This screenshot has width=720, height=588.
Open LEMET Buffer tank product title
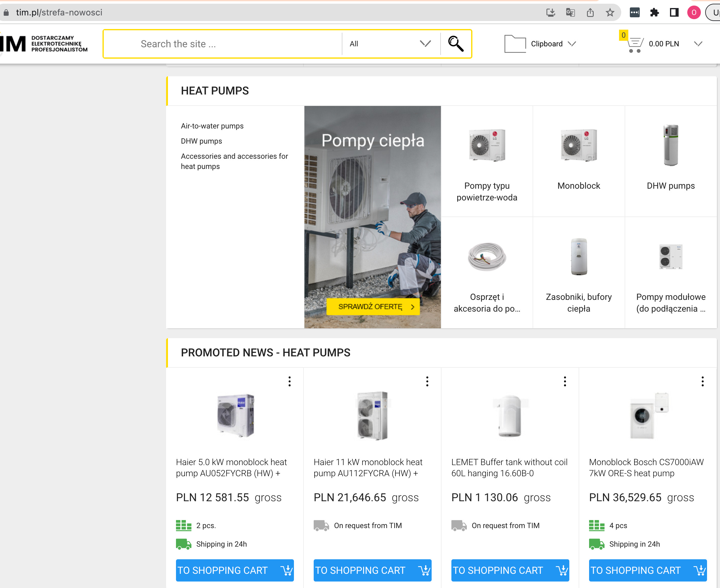tap(509, 468)
